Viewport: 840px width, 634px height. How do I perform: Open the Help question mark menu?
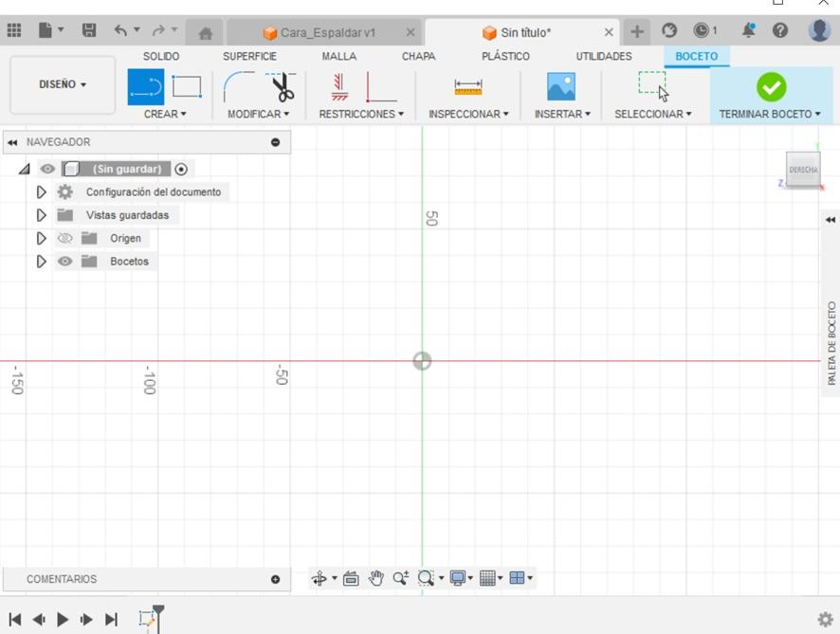tap(780, 30)
